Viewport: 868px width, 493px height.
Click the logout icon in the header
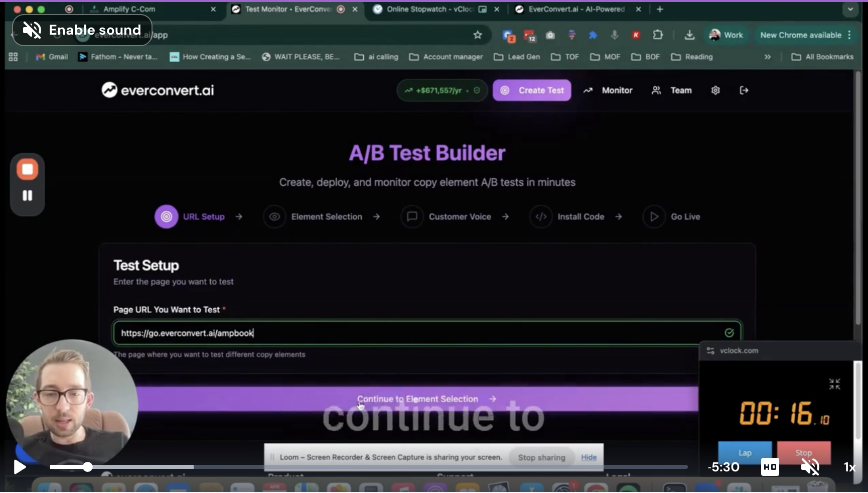[744, 90]
